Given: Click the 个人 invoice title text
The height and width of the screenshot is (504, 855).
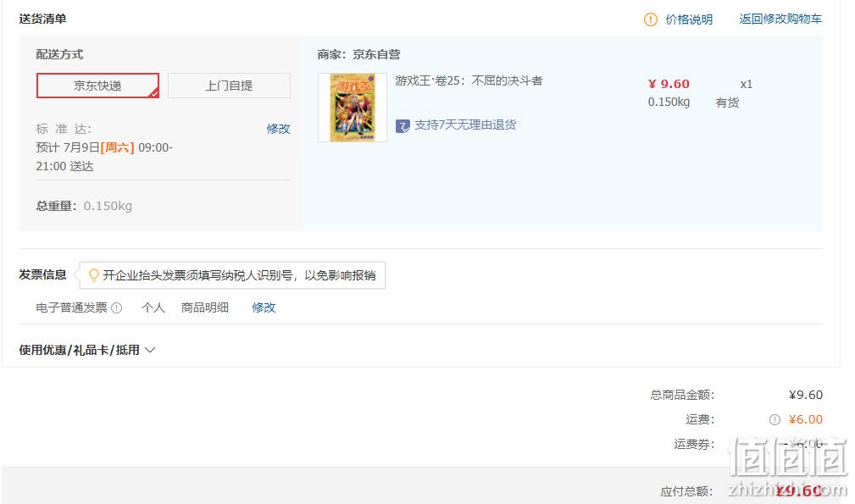Looking at the screenshot, I should click(x=153, y=307).
